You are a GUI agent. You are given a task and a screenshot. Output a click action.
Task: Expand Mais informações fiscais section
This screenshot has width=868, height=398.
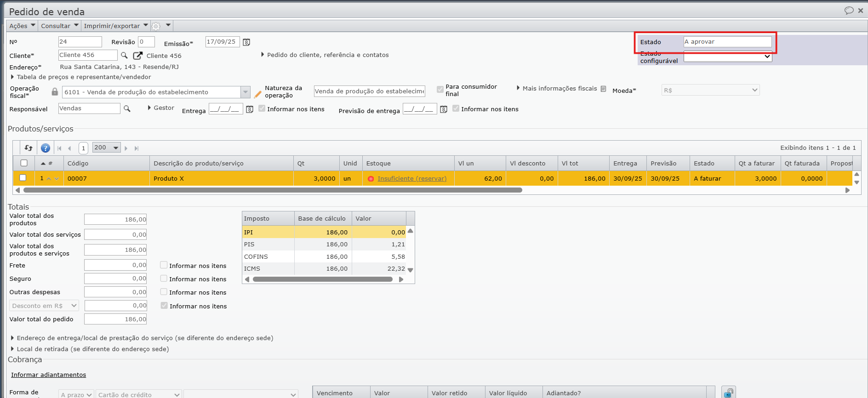coord(557,88)
